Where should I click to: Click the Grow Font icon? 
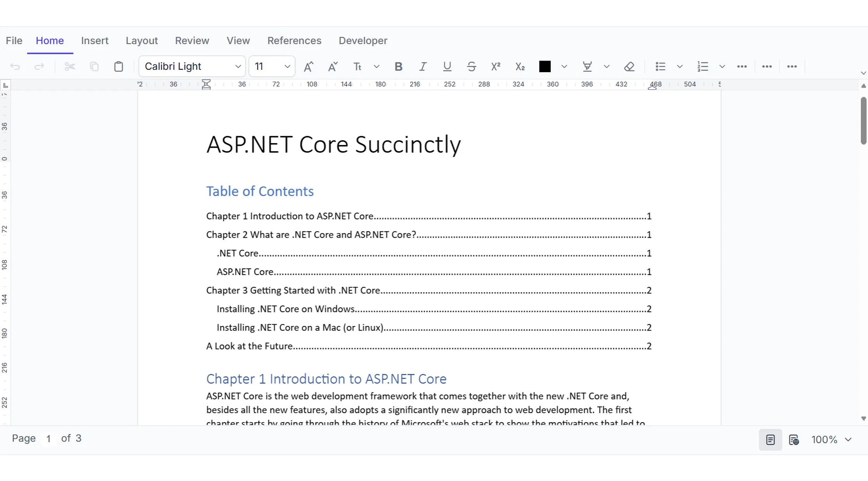(308, 67)
